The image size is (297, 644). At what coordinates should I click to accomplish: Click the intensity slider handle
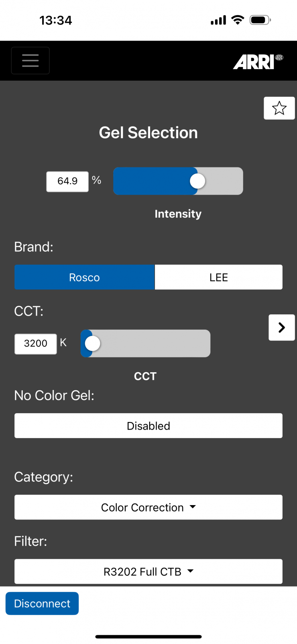pyautogui.click(x=197, y=181)
